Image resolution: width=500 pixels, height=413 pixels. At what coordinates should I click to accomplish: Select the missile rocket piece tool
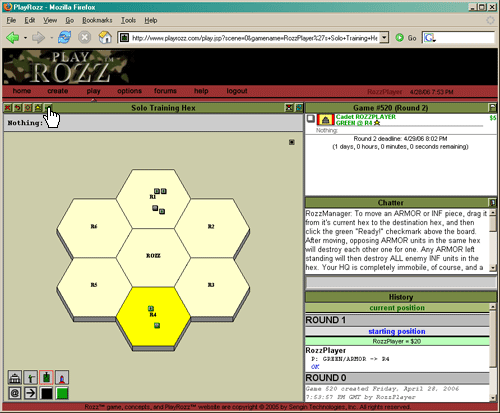[x=62, y=378]
